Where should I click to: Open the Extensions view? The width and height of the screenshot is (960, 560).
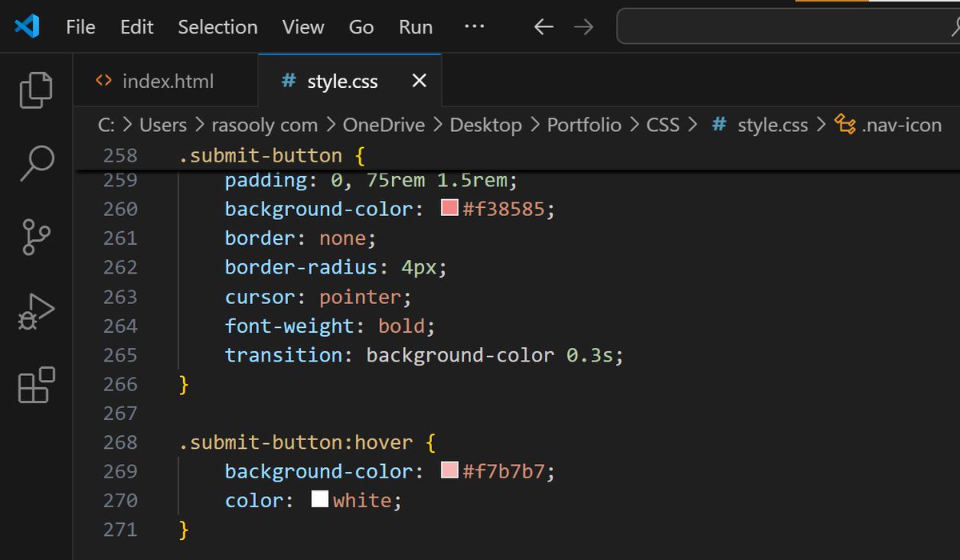click(x=36, y=385)
